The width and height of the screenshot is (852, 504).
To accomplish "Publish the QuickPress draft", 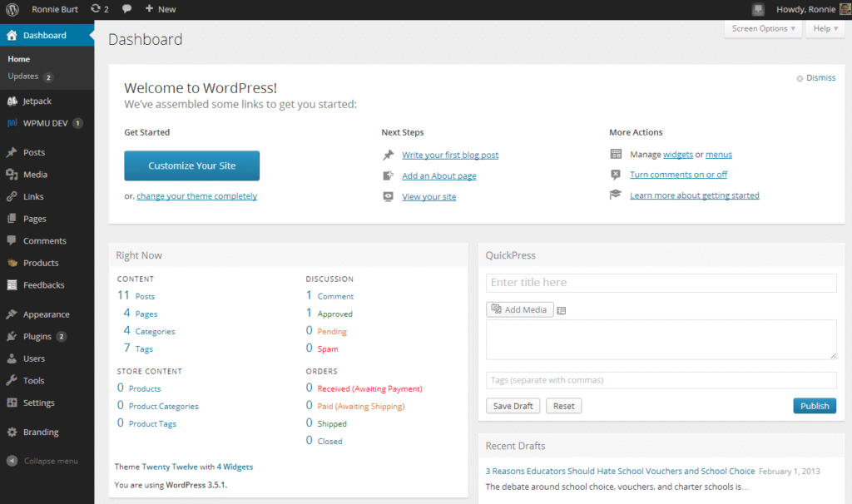I will [x=814, y=405].
